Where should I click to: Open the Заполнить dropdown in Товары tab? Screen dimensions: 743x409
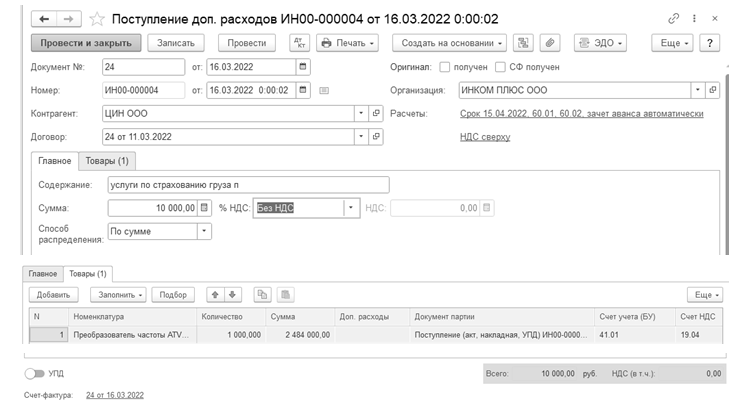[x=118, y=295]
